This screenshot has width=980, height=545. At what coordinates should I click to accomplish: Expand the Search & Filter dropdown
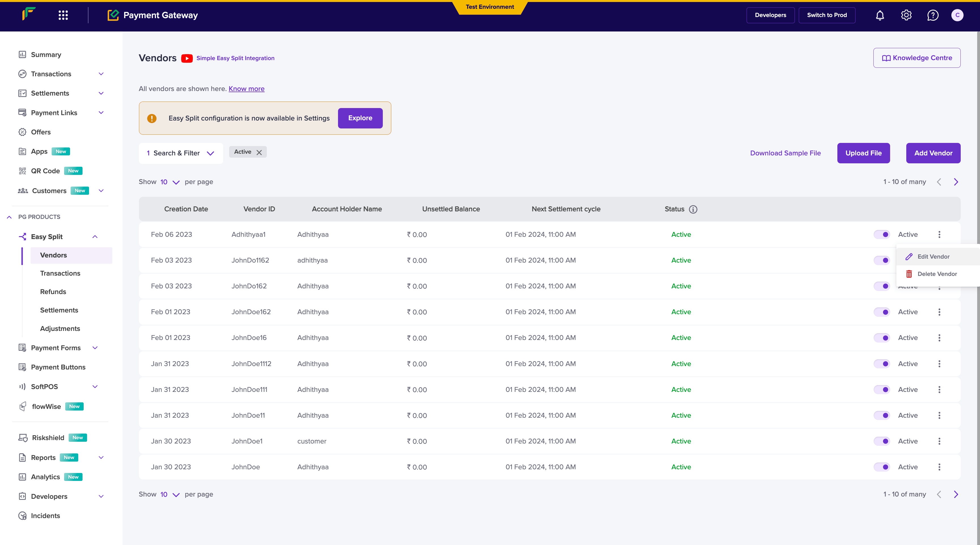[181, 153]
